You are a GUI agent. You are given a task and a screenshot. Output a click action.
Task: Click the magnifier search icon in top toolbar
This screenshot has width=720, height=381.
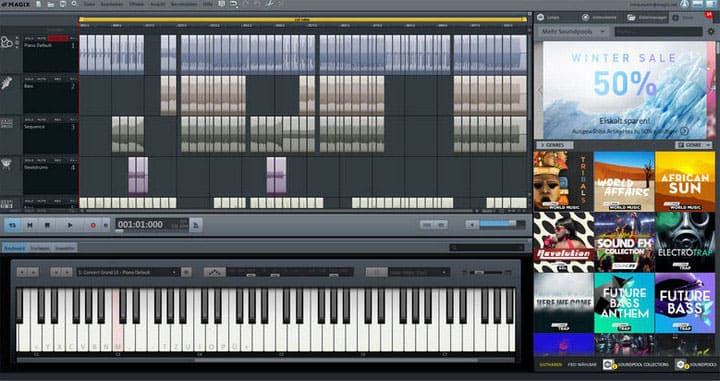[74, 4]
